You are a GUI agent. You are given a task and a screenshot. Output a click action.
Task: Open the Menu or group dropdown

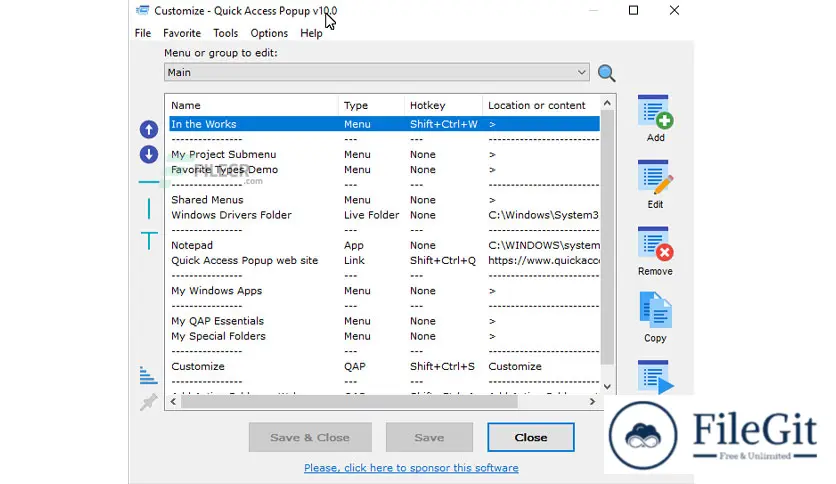tap(377, 72)
